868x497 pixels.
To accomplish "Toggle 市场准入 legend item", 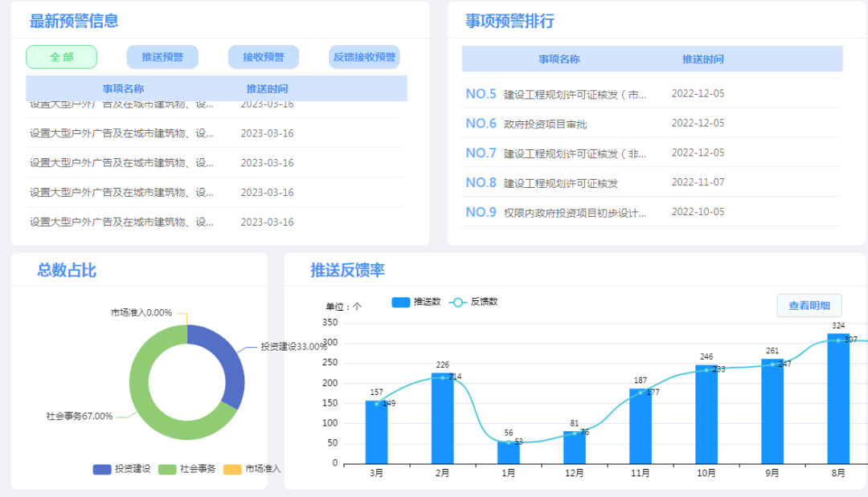I will [252, 469].
